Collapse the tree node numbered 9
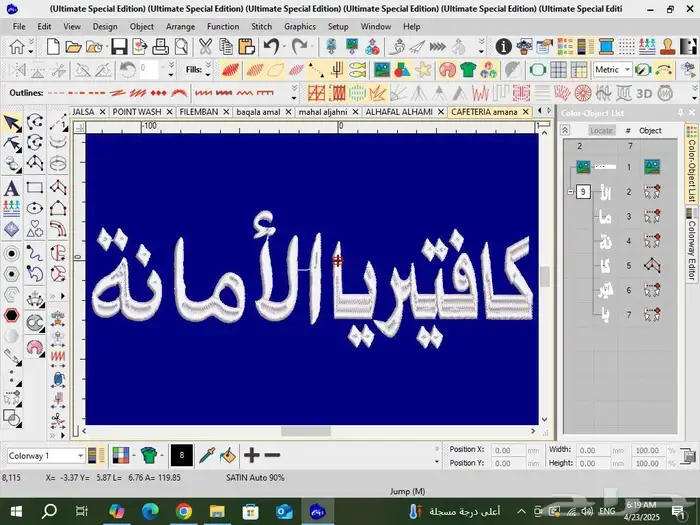This screenshot has height=525, width=700. pos(570,192)
